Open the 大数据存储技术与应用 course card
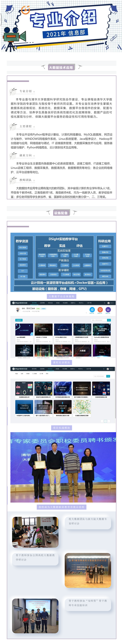Screen dimensions: 122x644 (x=82, y=333)
